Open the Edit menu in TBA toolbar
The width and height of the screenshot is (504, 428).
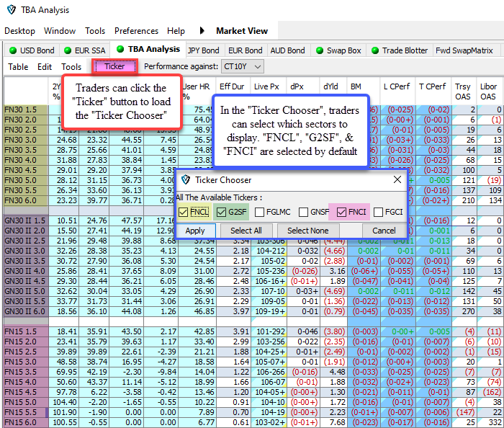[45, 66]
